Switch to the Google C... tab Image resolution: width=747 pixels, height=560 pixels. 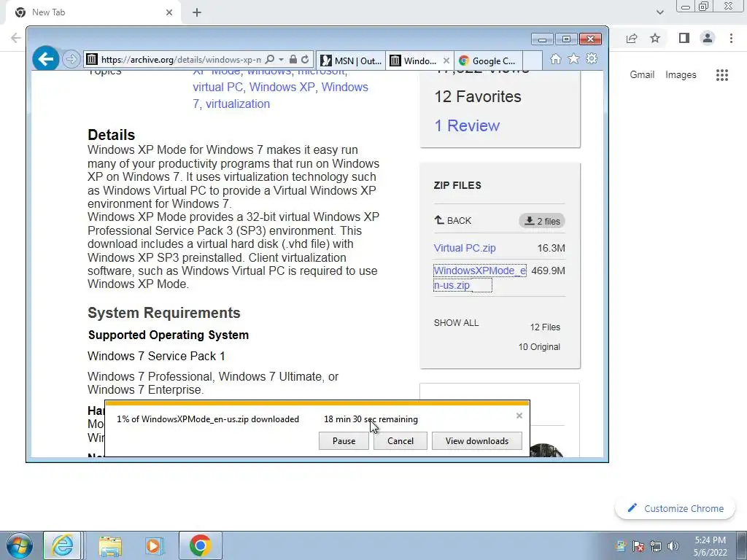click(x=488, y=61)
